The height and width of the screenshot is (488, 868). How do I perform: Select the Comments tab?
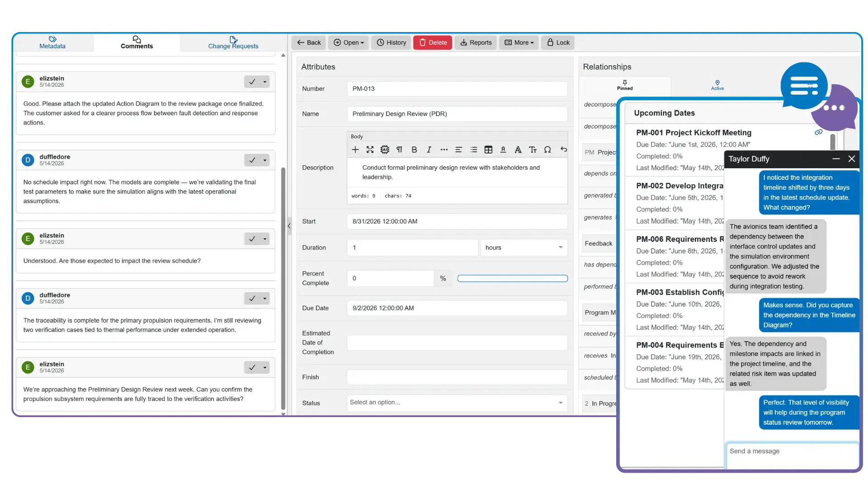click(137, 42)
